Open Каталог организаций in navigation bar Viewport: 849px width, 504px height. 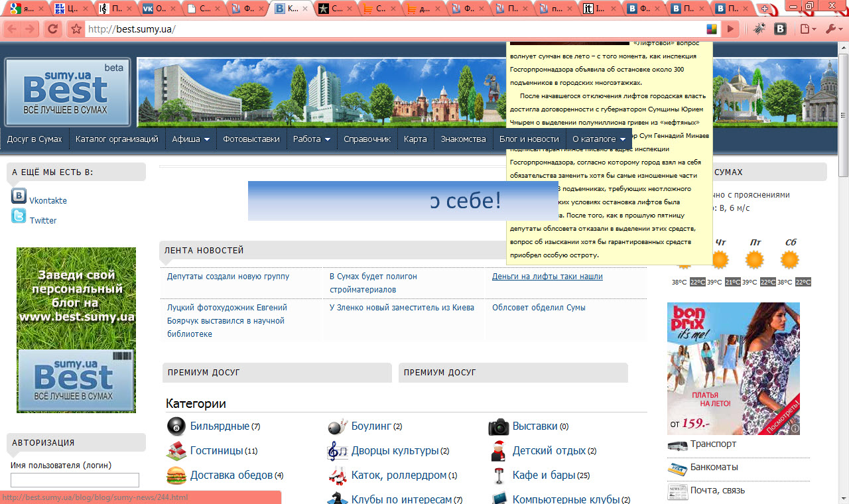117,139
